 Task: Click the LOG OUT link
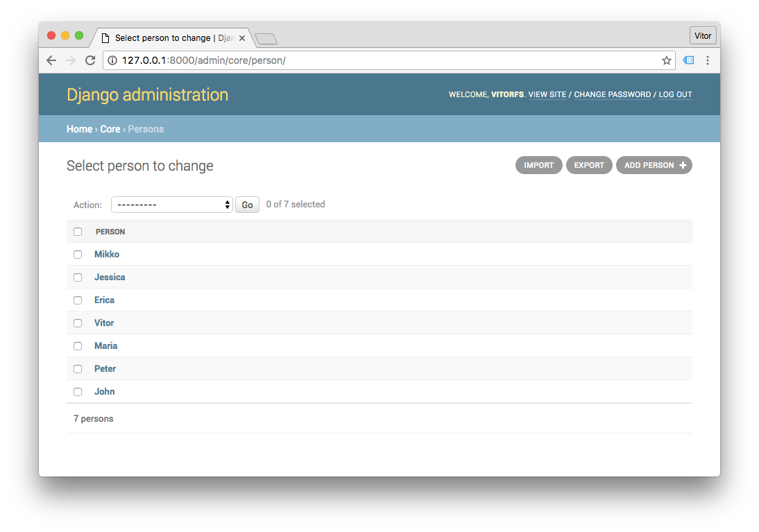(675, 94)
